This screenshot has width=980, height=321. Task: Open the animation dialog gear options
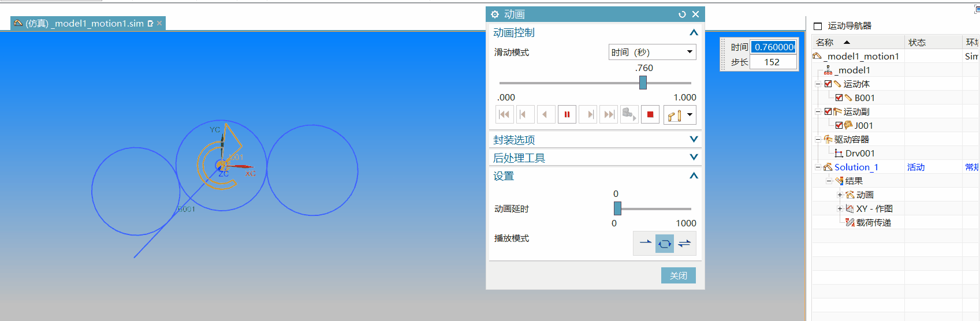[x=495, y=14]
